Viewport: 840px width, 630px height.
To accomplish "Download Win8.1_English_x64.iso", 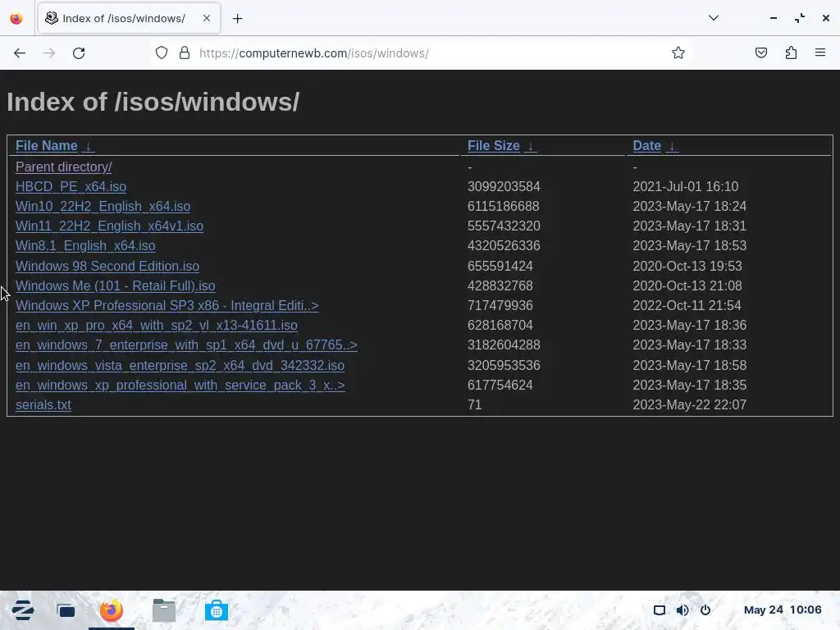I will pos(85,246).
